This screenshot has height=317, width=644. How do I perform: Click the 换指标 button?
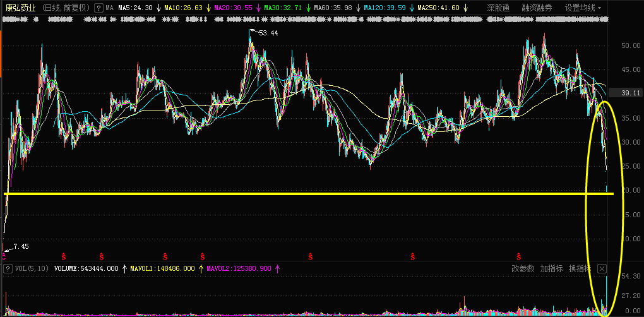(x=580, y=268)
